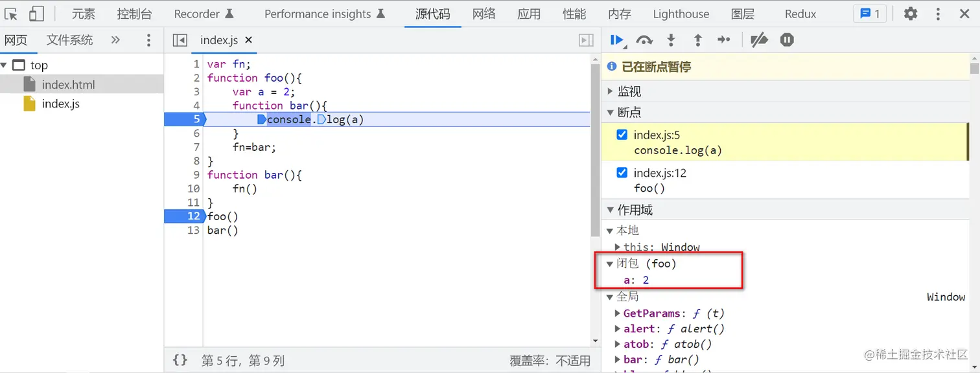Pretty-print the source with braces icon
The image size is (980, 373).
pyautogui.click(x=180, y=360)
